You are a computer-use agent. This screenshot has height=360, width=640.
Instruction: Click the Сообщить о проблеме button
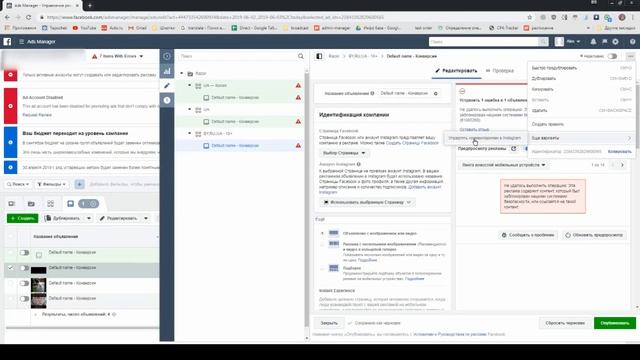pyautogui.click(x=528, y=235)
